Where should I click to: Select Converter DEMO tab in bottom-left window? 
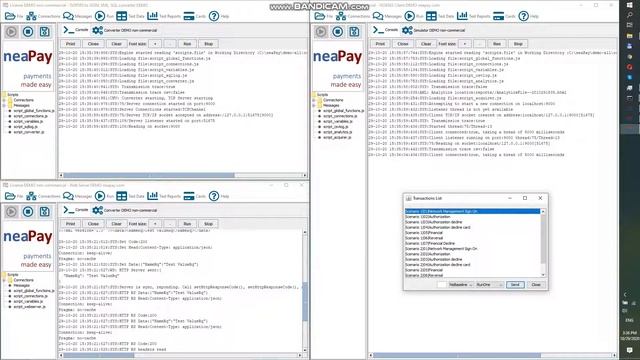pyautogui.click(x=124, y=210)
